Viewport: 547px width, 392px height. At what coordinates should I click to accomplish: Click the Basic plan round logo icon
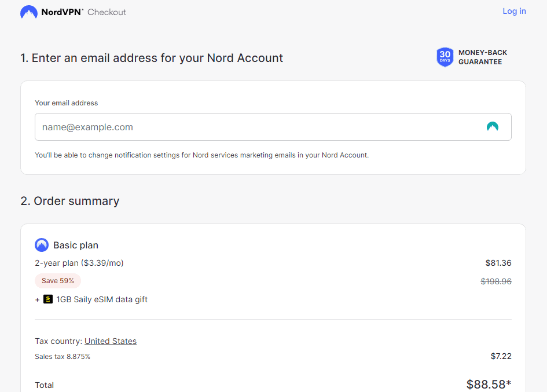pos(42,245)
